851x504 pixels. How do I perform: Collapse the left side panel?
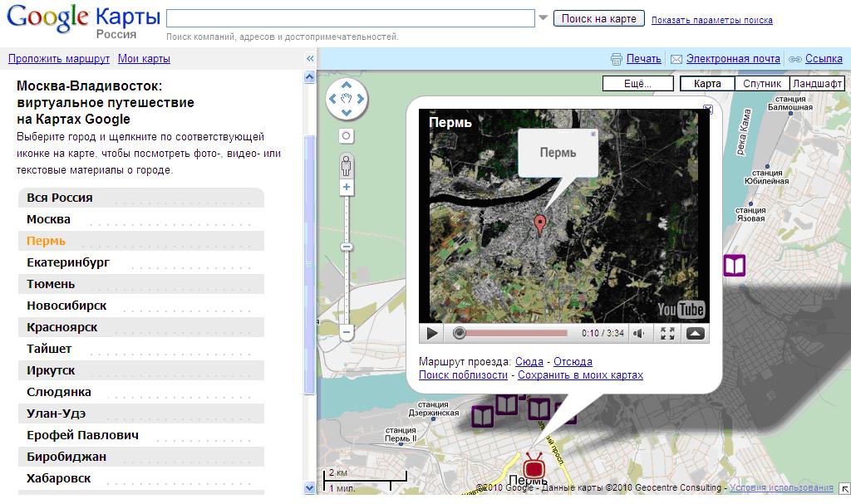click(x=310, y=59)
